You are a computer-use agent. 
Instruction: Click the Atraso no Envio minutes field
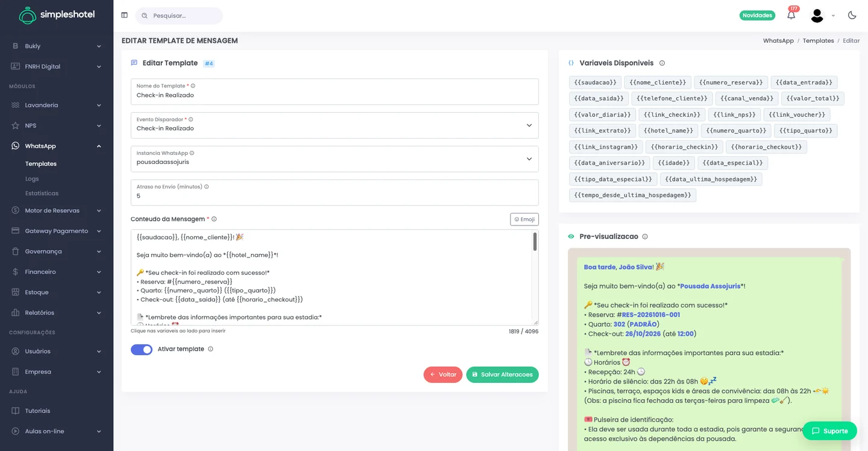[335, 192]
